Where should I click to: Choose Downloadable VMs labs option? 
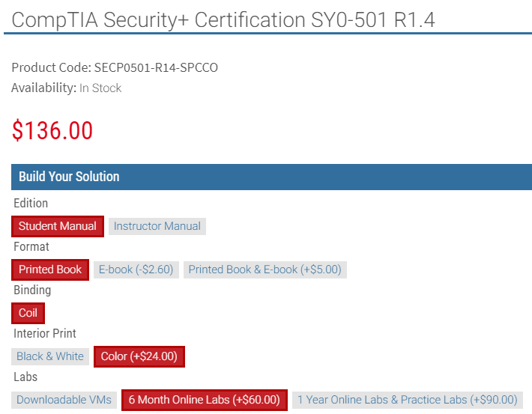(64, 400)
